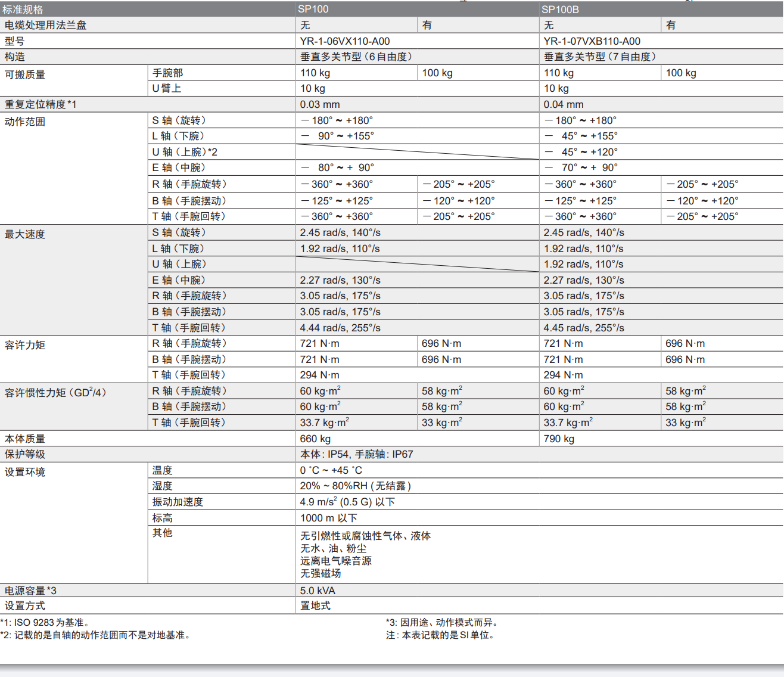
Task: Select the 0.04 mm repeatability value
Action: tap(563, 104)
